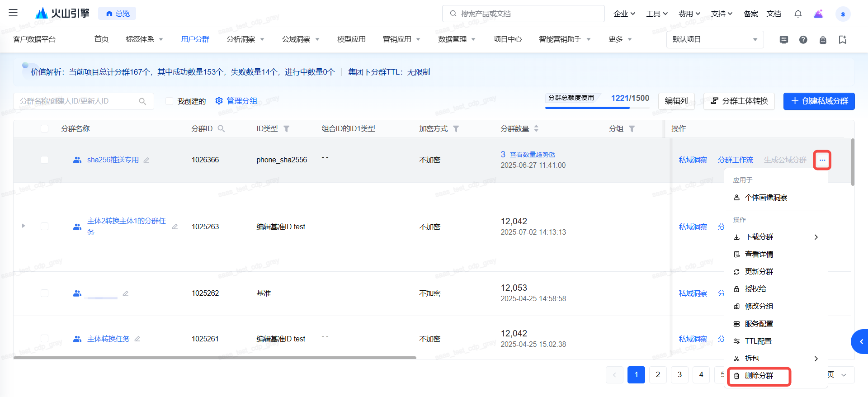Click the help question mark icon

coord(803,40)
